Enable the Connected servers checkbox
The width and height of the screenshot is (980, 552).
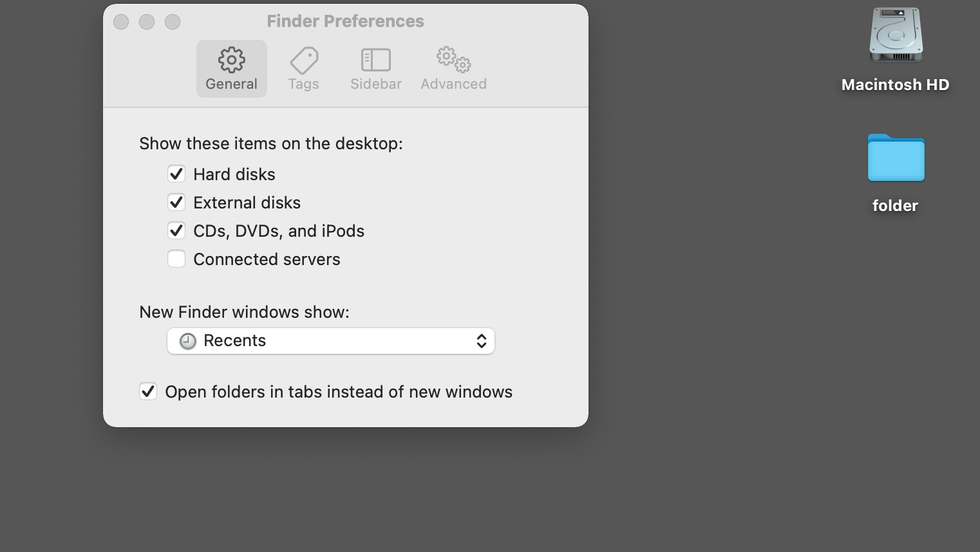pos(176,259)
